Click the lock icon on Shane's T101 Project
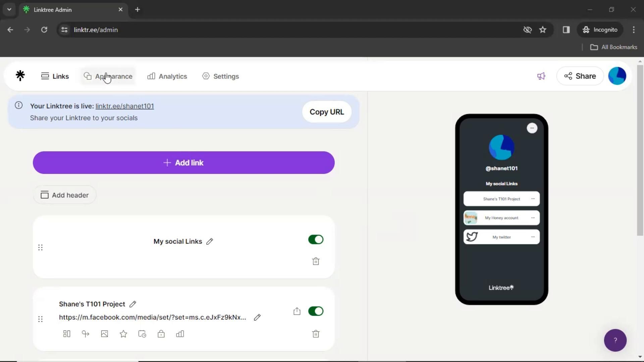The width and height of the screenshot is (644, 362). (161, 334)
